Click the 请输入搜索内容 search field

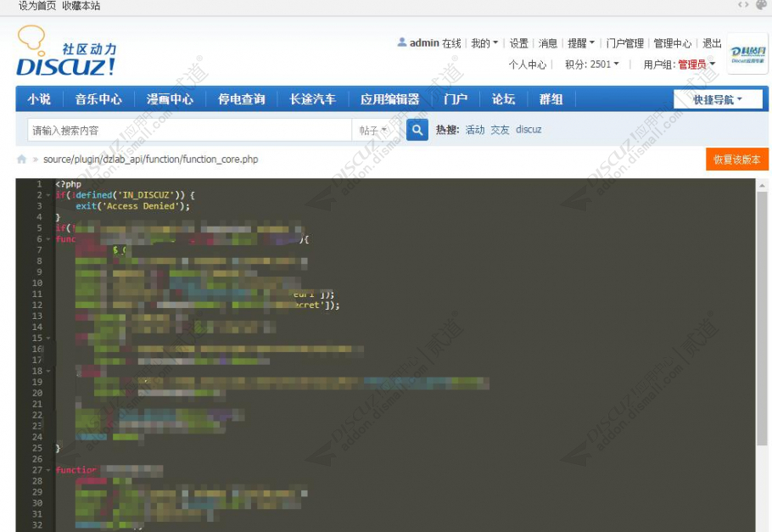pos(189,131)
